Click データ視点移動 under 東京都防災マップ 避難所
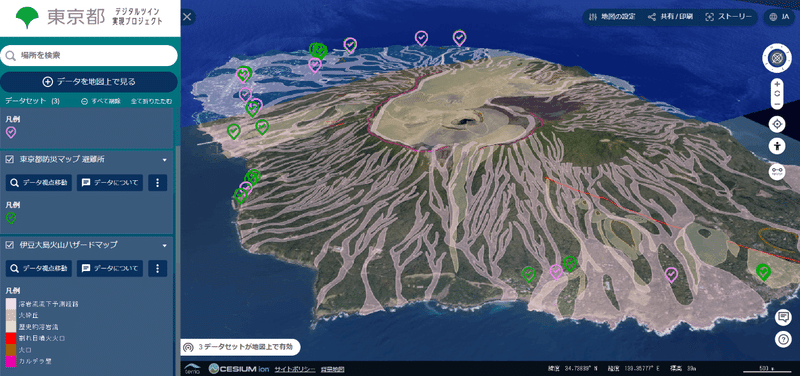This screenshot has height=376, width=800. [39, 183]
